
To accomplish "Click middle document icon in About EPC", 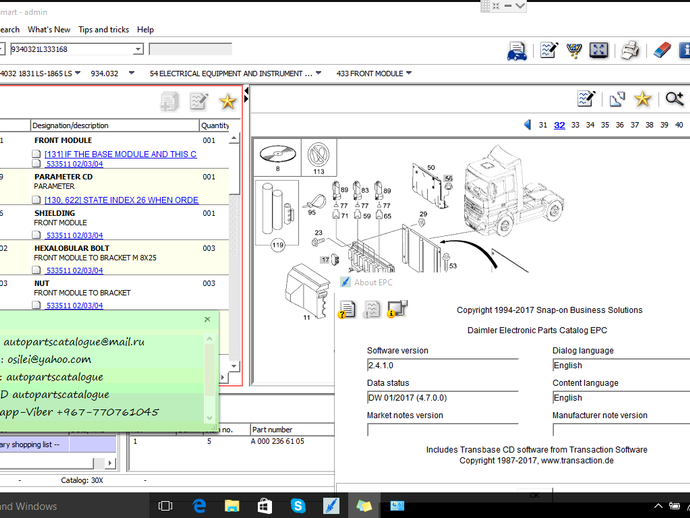I will coord(371,309).
